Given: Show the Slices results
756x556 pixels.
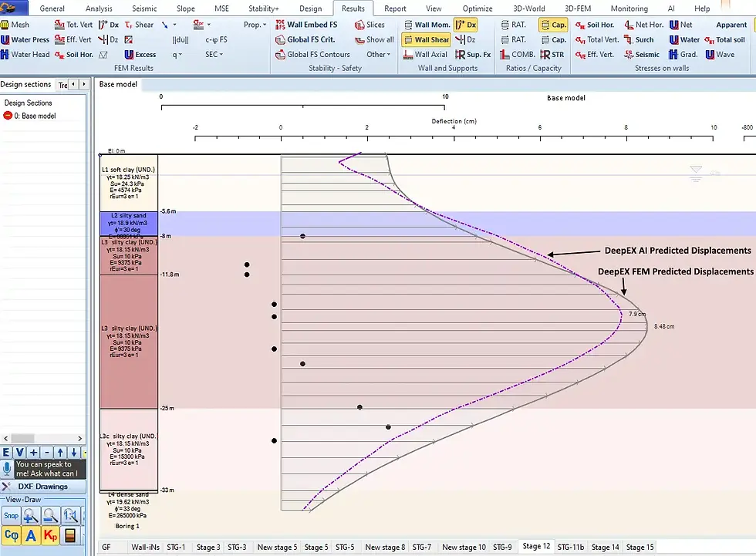Looking at the screenshot, I should [x=370, y=25].
